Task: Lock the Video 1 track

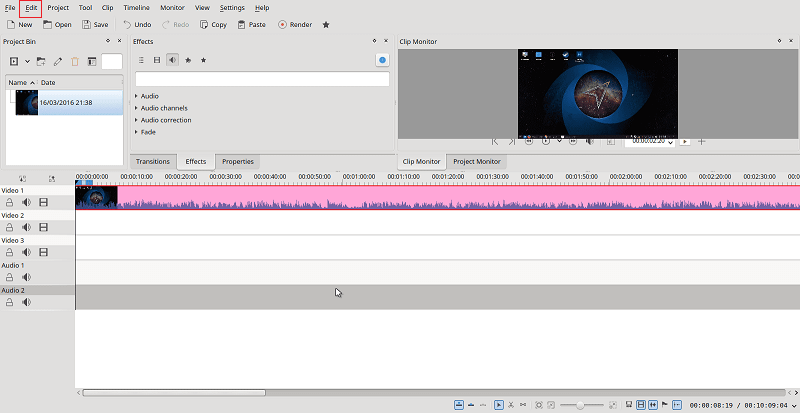Action: (10, 202)
